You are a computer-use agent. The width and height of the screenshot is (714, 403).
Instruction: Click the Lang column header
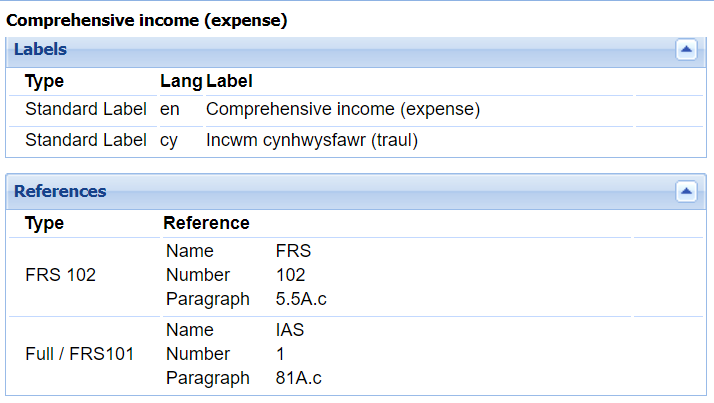coord(181,82)
